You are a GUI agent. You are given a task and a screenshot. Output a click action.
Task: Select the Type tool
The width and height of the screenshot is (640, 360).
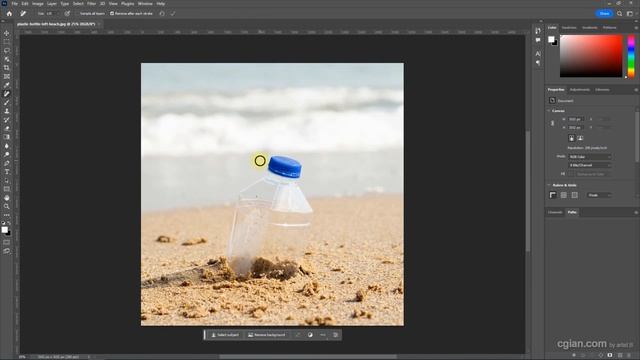(x=7, y=172)
